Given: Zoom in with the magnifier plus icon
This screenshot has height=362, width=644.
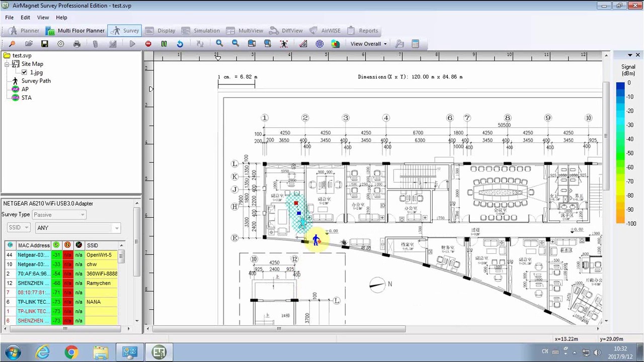Looking at the screenshot, I should coord(219,44).
